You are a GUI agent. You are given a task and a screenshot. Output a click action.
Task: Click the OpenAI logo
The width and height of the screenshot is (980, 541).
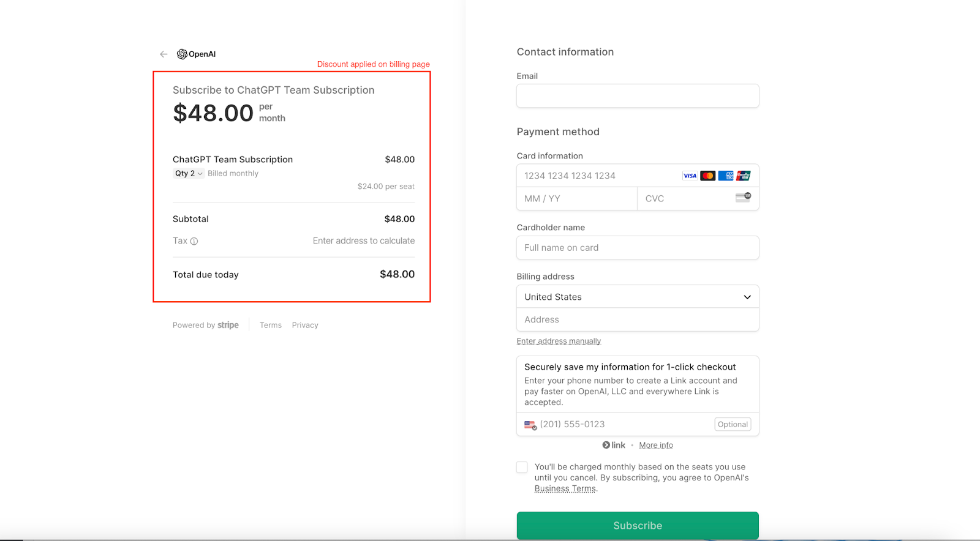click(x=196, y=54)
